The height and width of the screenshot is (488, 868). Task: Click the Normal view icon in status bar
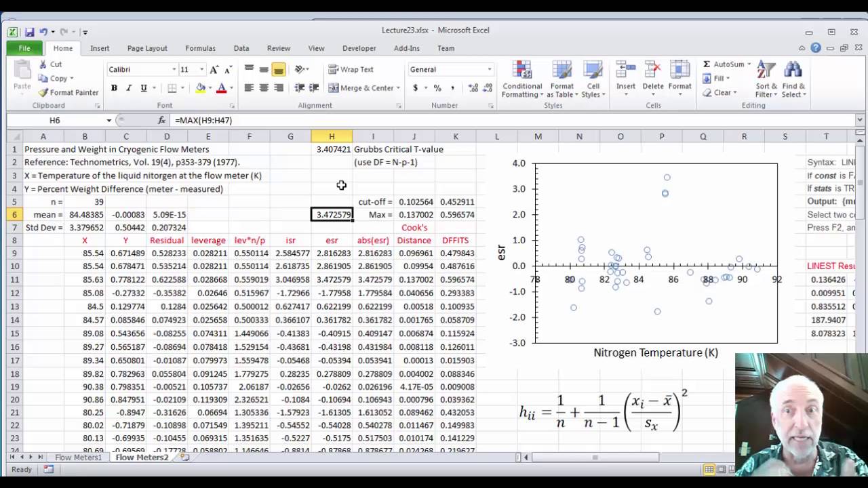point(709,469)
